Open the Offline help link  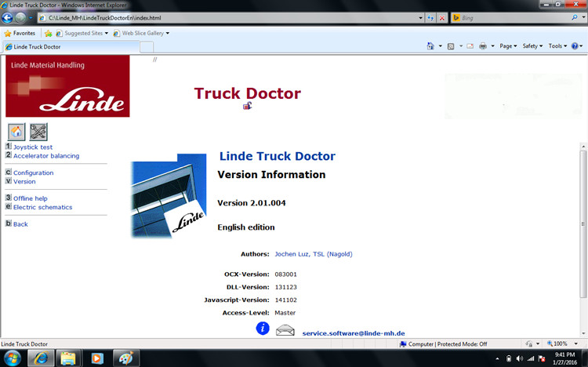(x=31, y=198)
